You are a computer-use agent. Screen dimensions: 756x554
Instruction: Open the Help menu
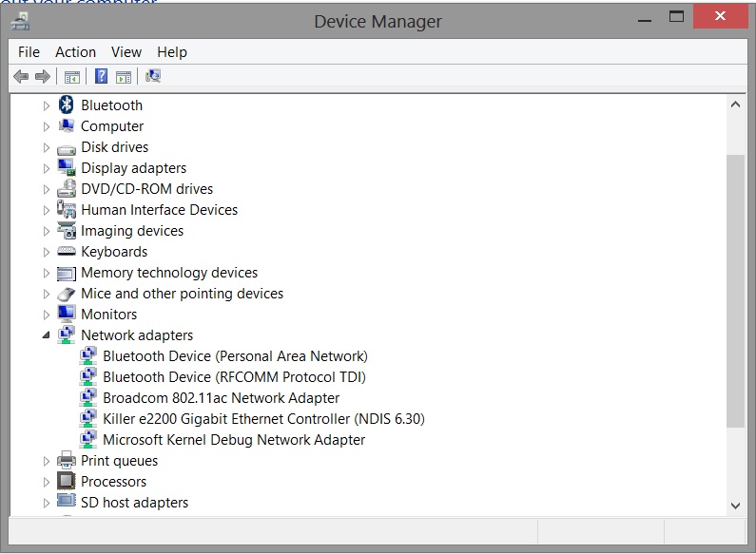171,51
